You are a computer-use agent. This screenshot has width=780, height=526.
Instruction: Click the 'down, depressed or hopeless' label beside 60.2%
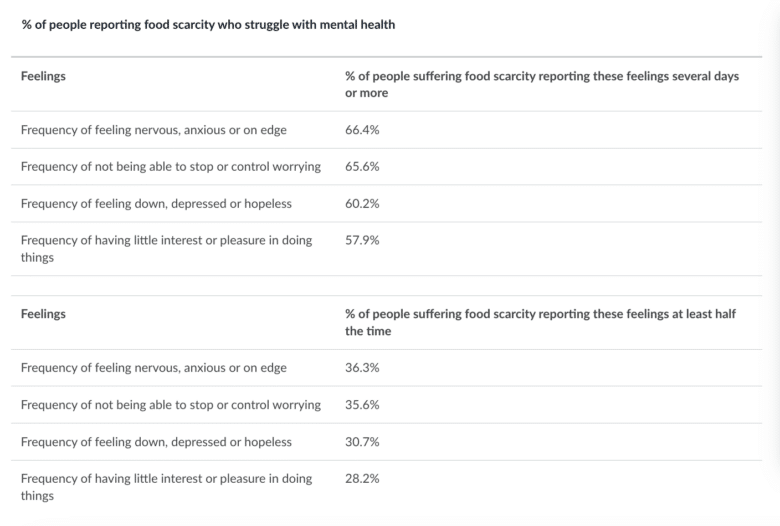pyautogui.click(x=156, y=204)
